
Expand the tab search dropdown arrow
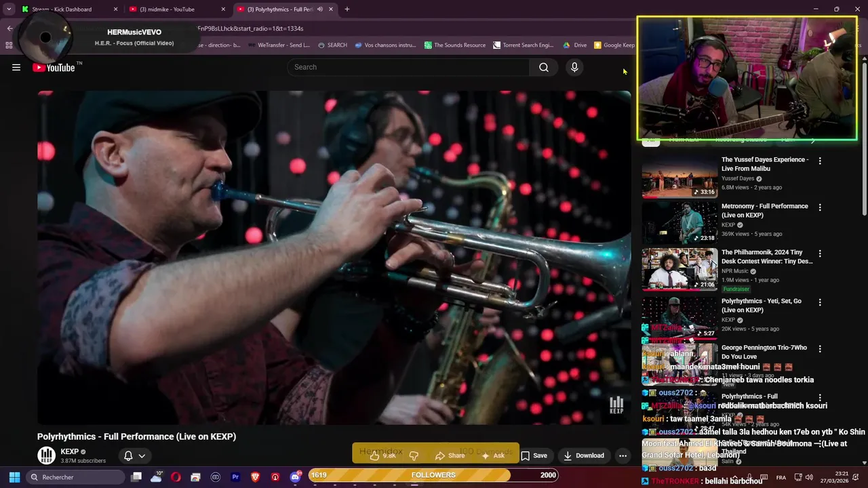[9, 9]
